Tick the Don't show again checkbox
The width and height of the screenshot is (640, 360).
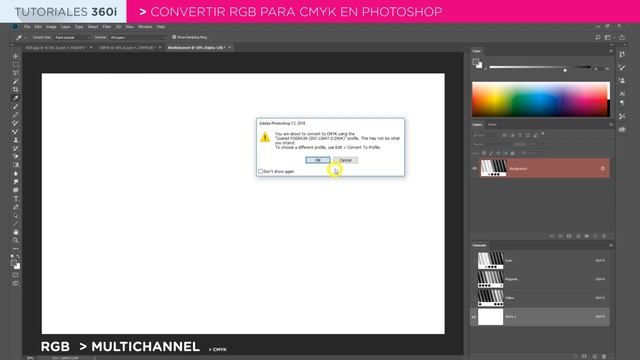260,171
